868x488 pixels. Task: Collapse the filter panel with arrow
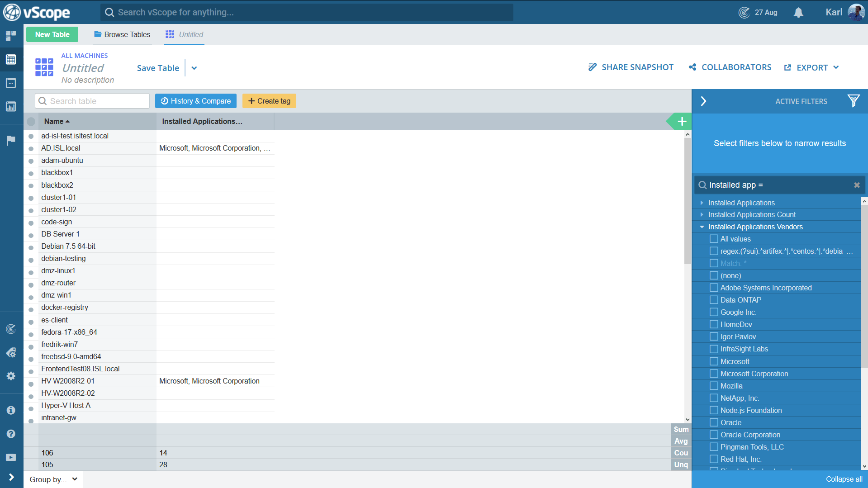click(703, 101)
